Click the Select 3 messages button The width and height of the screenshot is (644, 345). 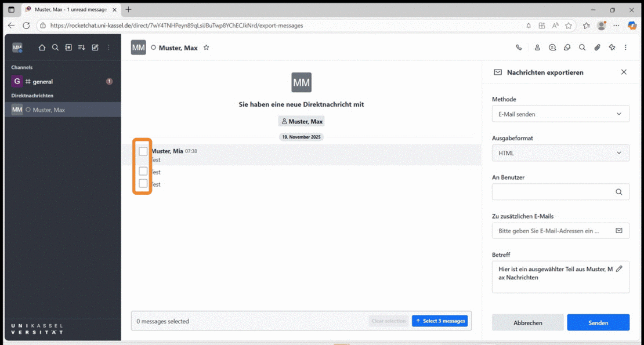click(440, 321)
